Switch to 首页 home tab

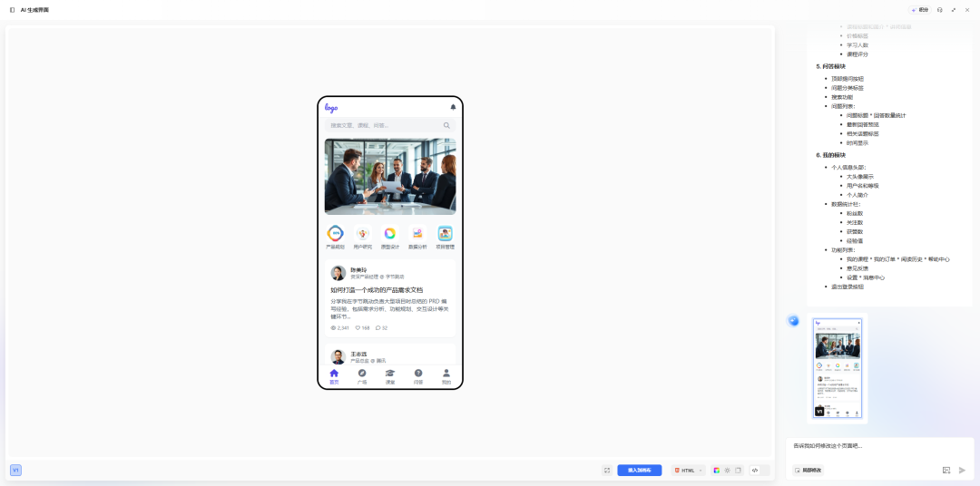tap(334, 376)
